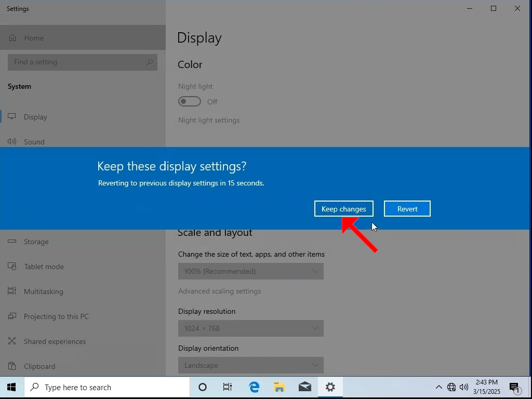The width and height of the screenshot is (532, 399).
Task: Select Display in the sidebar
Action: tap(83, 117)
